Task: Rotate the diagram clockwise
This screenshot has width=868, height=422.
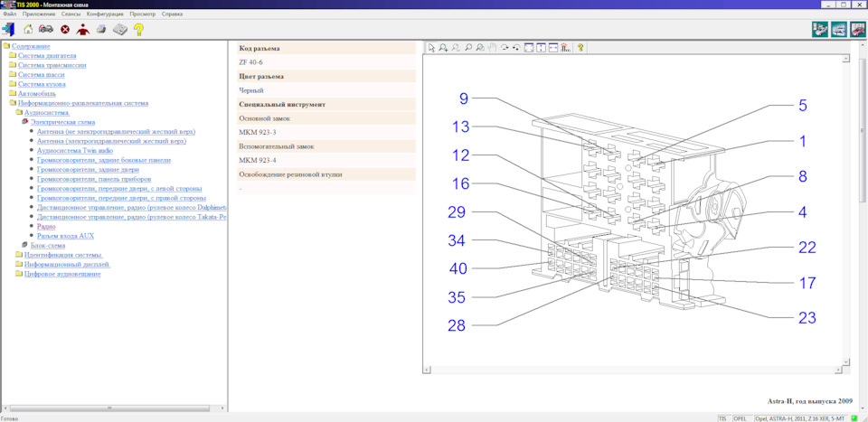Action: click(x=505, y=48)
